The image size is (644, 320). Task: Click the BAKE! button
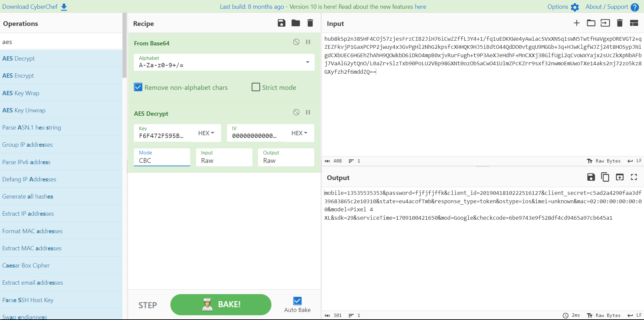221,305
